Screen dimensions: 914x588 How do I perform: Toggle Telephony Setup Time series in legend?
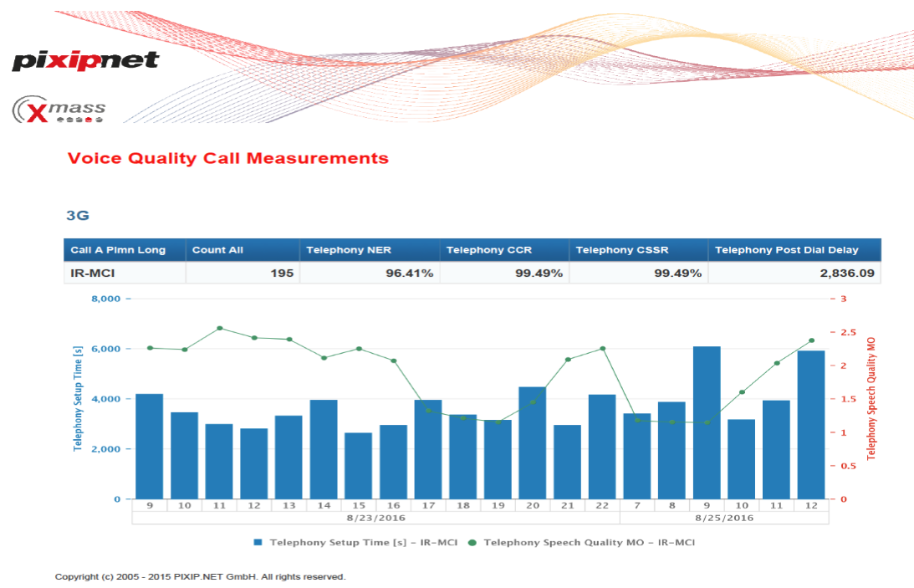363,543
